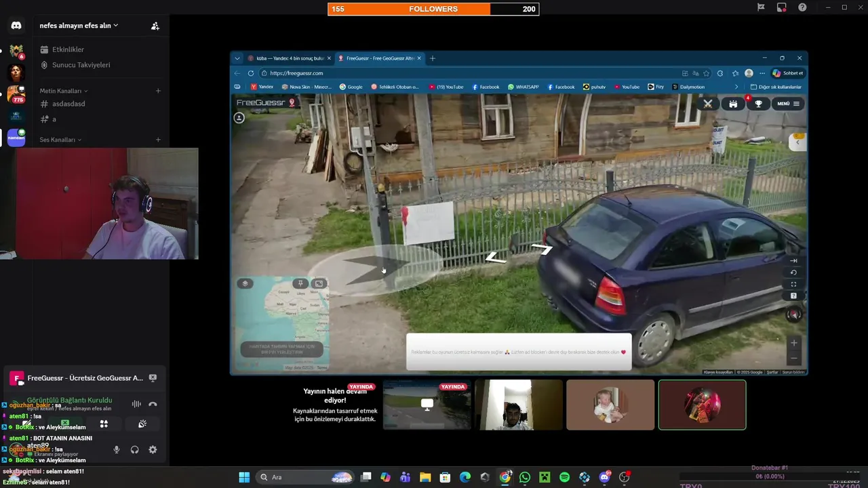
Task: Click the compass in street view
Action: (x=794, y=314)
